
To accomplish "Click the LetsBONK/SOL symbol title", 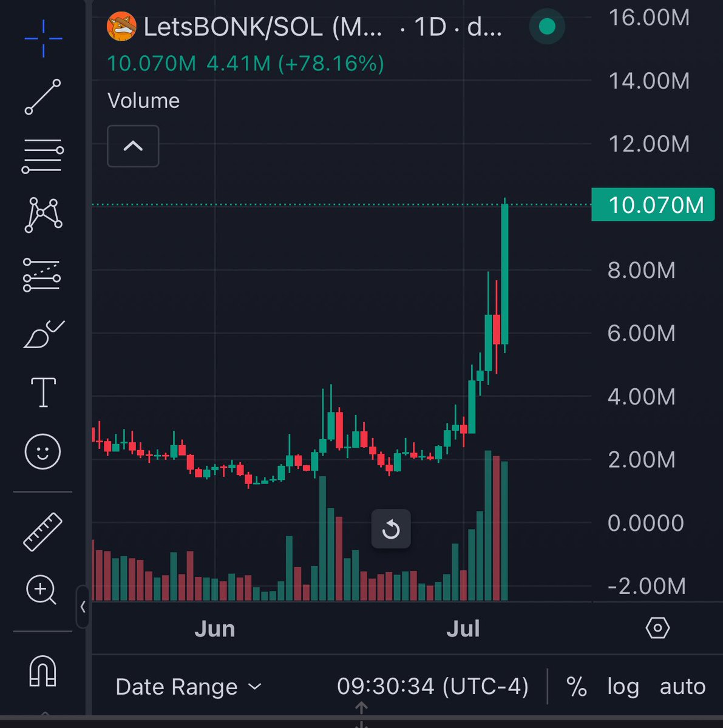I will pos(263,27).
